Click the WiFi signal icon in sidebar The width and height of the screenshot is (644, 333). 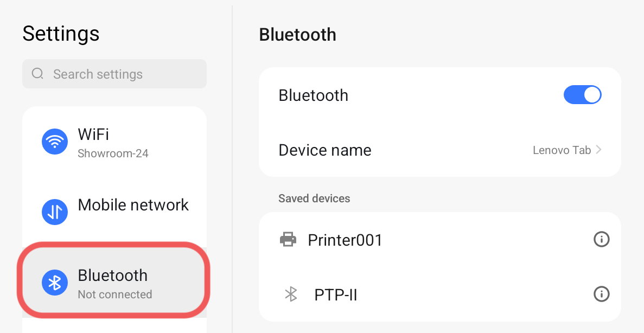click(54, 142)
